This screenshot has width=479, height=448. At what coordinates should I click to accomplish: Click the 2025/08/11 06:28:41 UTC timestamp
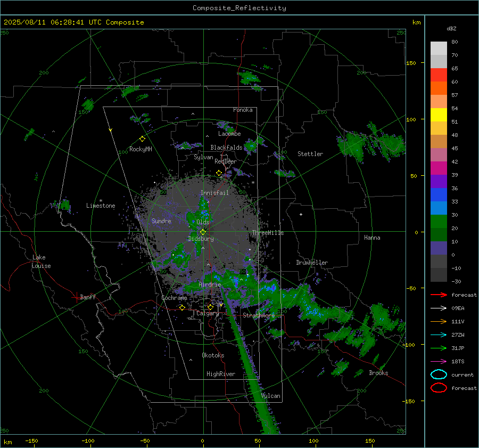click(x=73, y=22)
